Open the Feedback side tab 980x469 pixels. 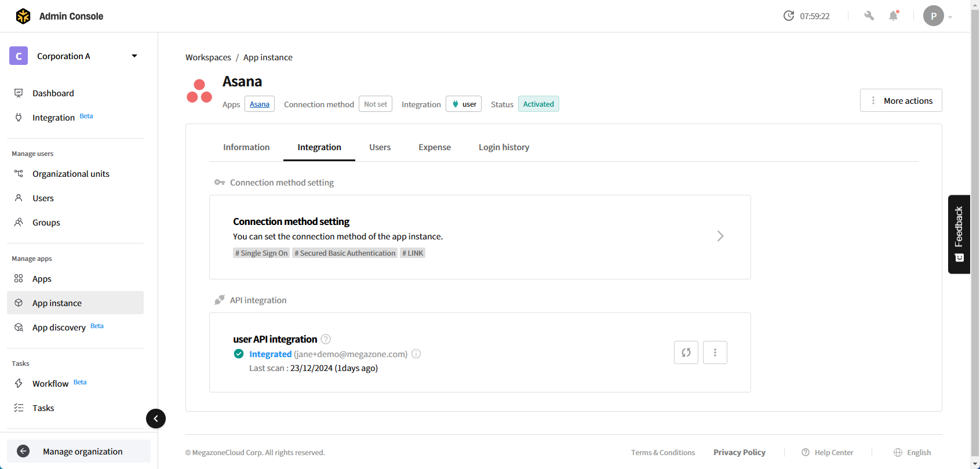(959, 234)
